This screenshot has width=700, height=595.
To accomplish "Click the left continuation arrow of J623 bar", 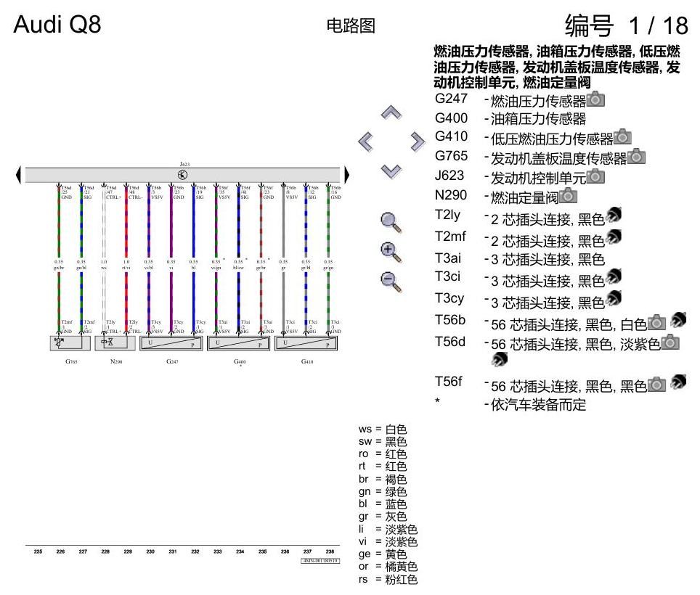I will tap(18, 175).
